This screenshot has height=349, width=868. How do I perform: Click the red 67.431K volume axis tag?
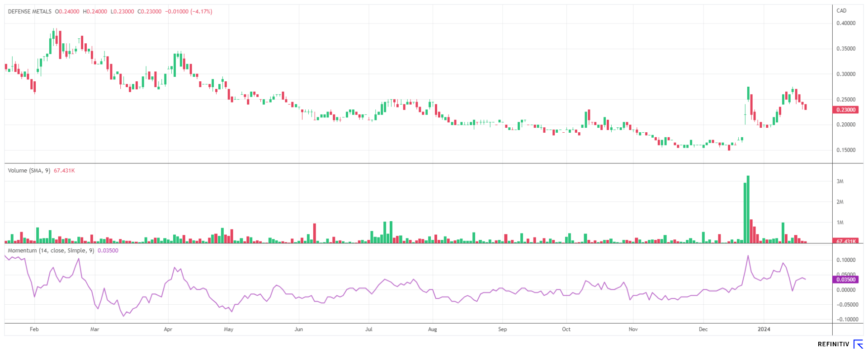[x=845, y=241]
